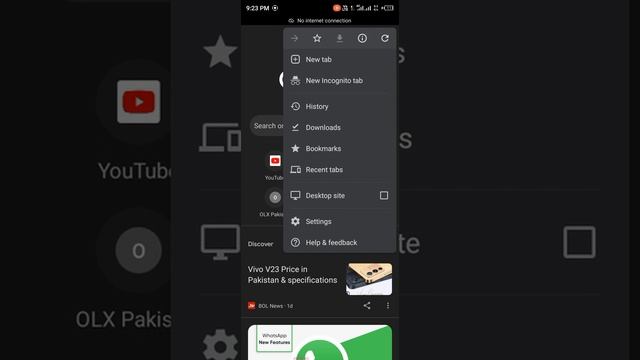Tap the Search or type URL box
This screenshot has height=360, width=640.
(x=267, y=126)
